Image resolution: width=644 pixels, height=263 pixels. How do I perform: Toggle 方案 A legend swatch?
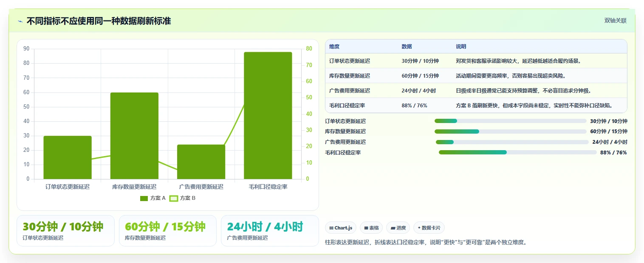tap(144, 198)
